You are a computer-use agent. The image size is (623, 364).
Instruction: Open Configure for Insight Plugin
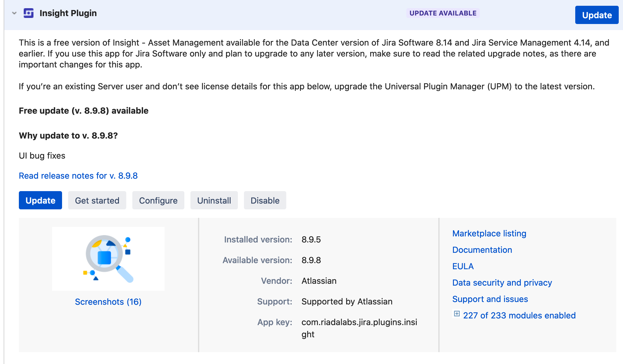click(158, 200)
